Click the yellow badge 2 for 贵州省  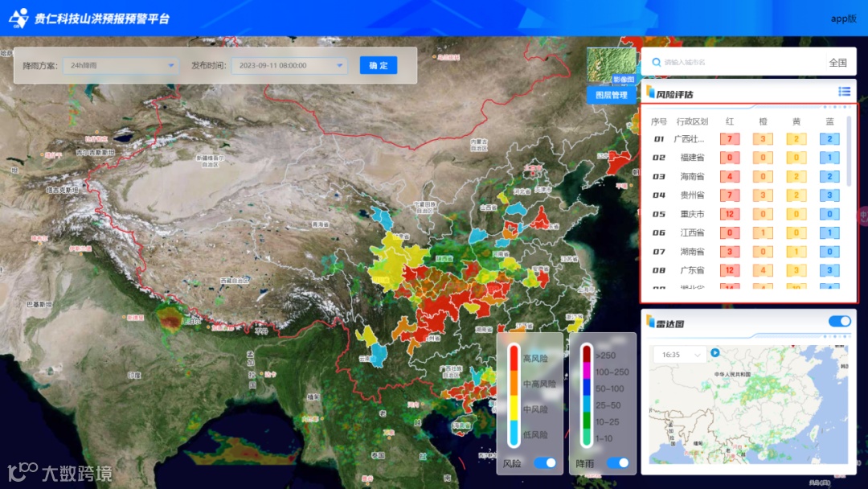796,195
